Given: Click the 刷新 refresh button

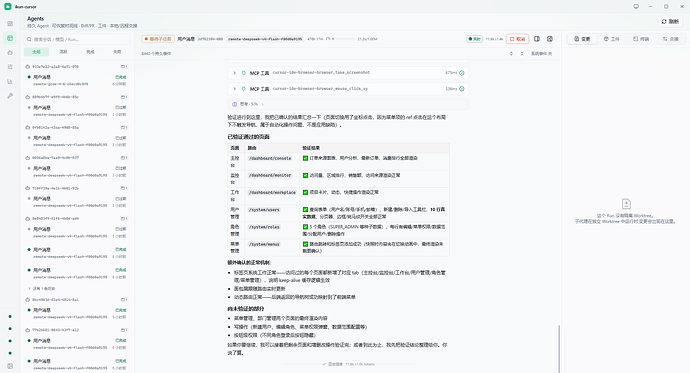Looking at the screenshot, I should point(670,22).
